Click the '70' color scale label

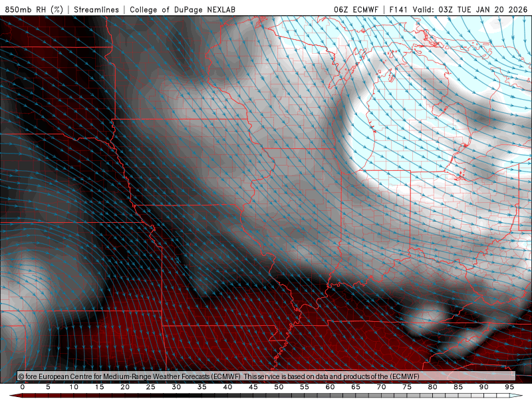tap(381, 387)
